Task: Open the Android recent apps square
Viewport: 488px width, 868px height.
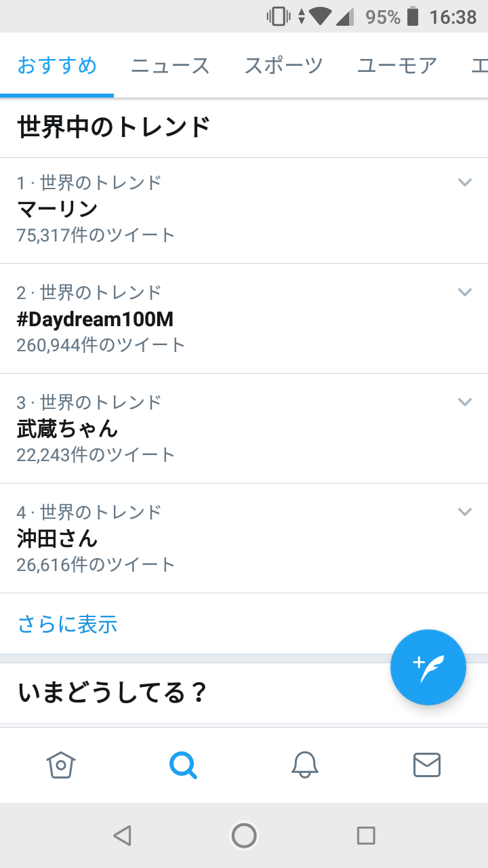Action: pos(366,835)
